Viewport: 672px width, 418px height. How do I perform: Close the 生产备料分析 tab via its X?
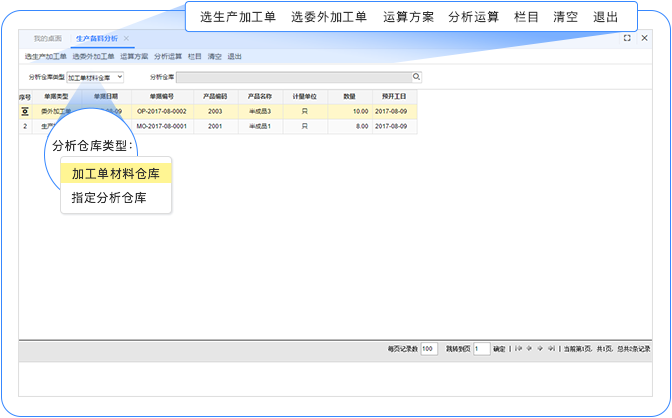click(x=126, y=38)
